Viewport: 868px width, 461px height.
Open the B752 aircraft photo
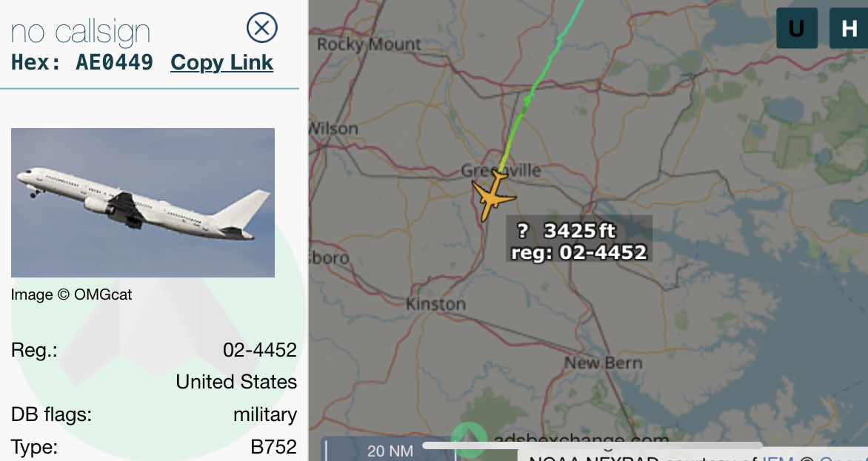[143, 202]
